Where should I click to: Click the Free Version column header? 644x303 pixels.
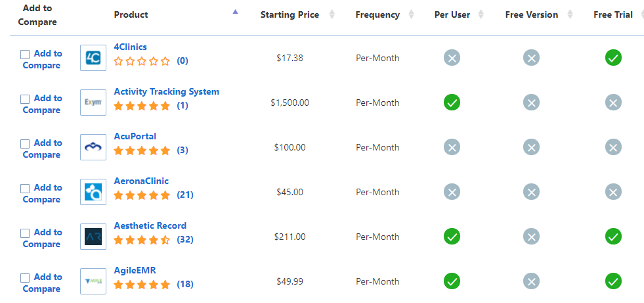pyautogui.click(x=531, y=14)
